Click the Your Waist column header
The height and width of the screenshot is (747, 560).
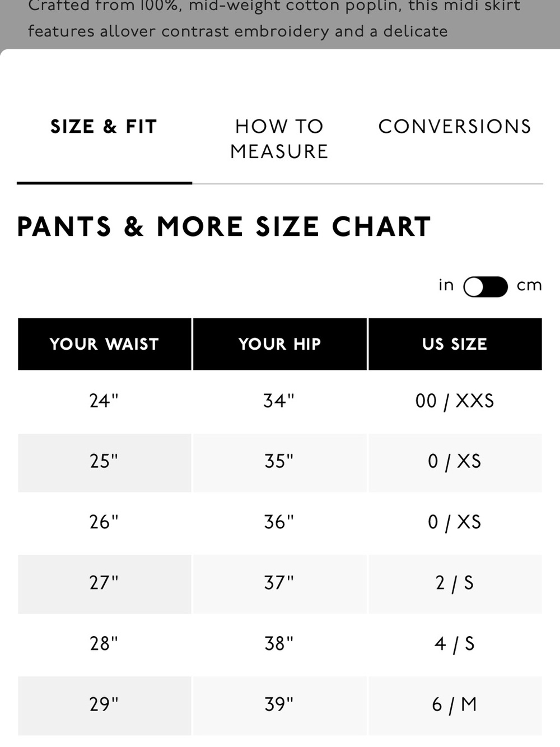coord(105,344)
